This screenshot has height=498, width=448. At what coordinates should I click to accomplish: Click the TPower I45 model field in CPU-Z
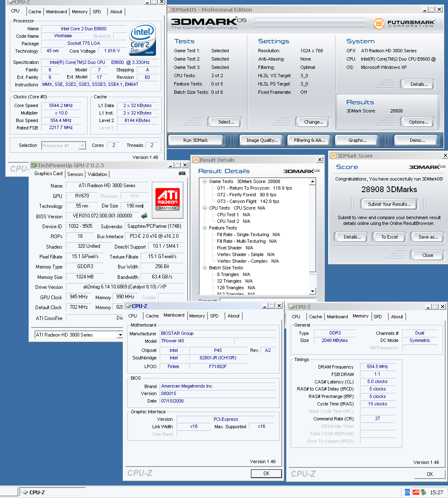point(197,341)
